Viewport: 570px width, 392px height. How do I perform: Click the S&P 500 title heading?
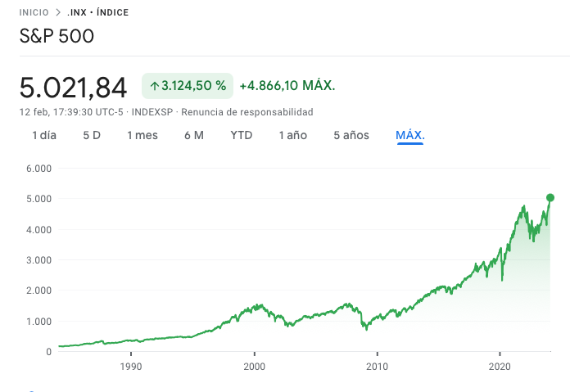coord(57,36)
